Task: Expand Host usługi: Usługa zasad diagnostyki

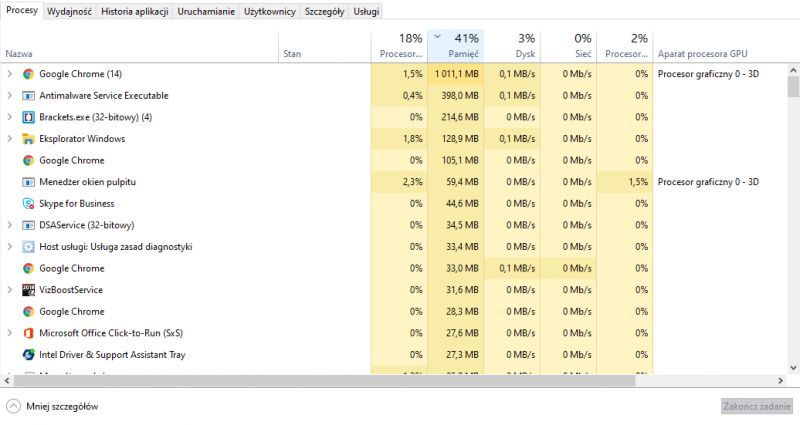Action: [9, 247]
